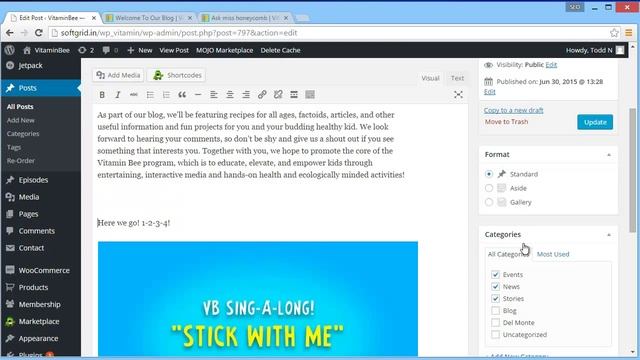
Task: Open the comments bubble in admin bar
Action: [110, 50]
